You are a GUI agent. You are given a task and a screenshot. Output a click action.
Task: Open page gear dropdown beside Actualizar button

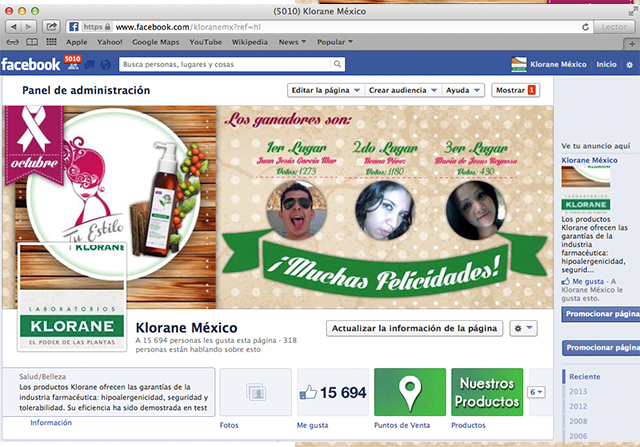[523, 328]
